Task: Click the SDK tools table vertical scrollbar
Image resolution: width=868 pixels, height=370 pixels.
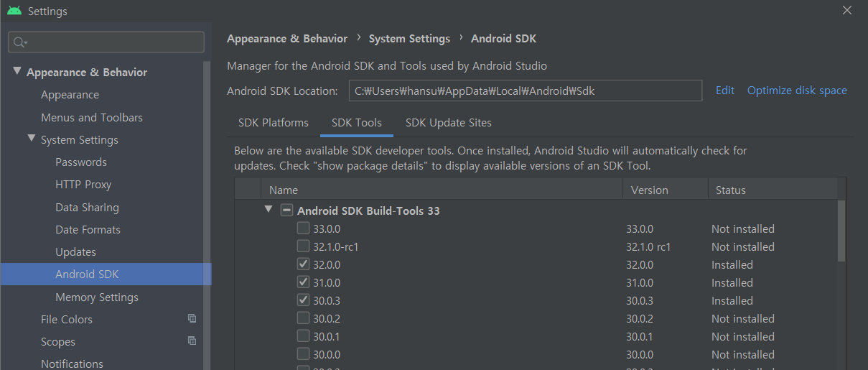Action: [841, 231]
